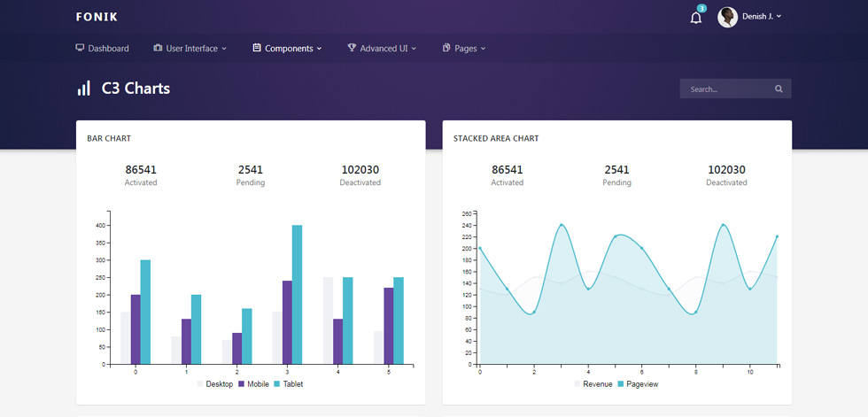This screenshot has width=868, height=417.
Task: Click the Components clipboard icon
Action: point(256,48)
